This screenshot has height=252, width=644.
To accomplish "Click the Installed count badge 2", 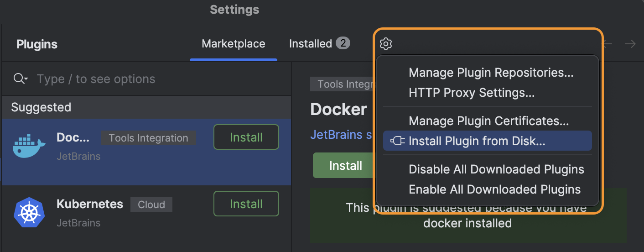I will 343,43.
